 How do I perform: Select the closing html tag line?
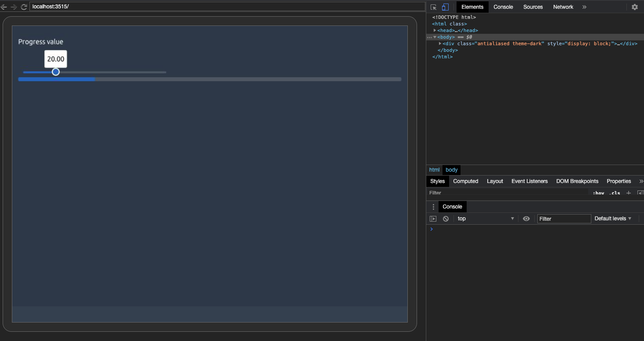pyautogui.click(x=442, y=57)
